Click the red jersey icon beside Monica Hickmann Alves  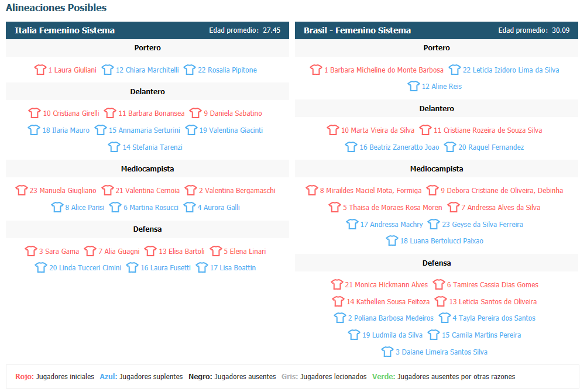tap(337, 284)
